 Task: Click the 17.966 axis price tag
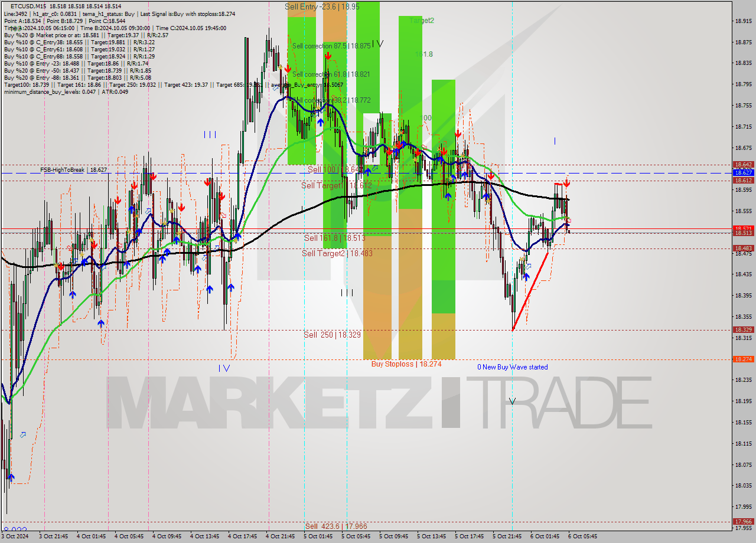[x=743, y=522]
